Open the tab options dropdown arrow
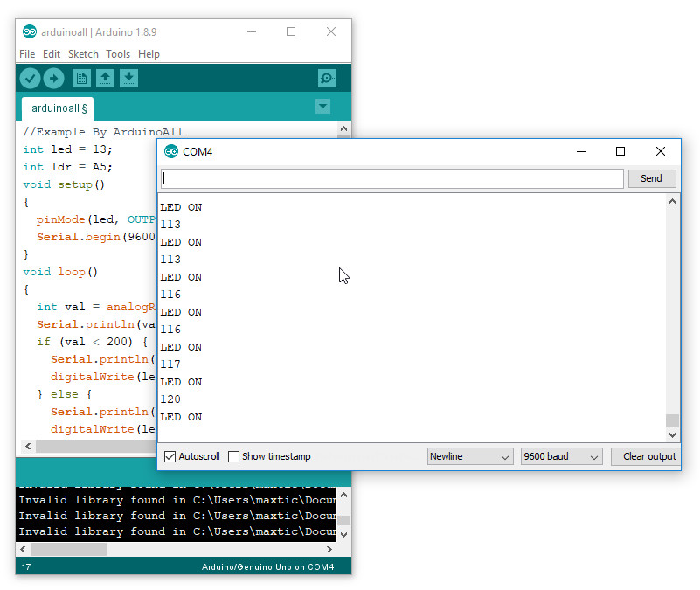Viewport: 700px width, 590px height. click(322, 107)
